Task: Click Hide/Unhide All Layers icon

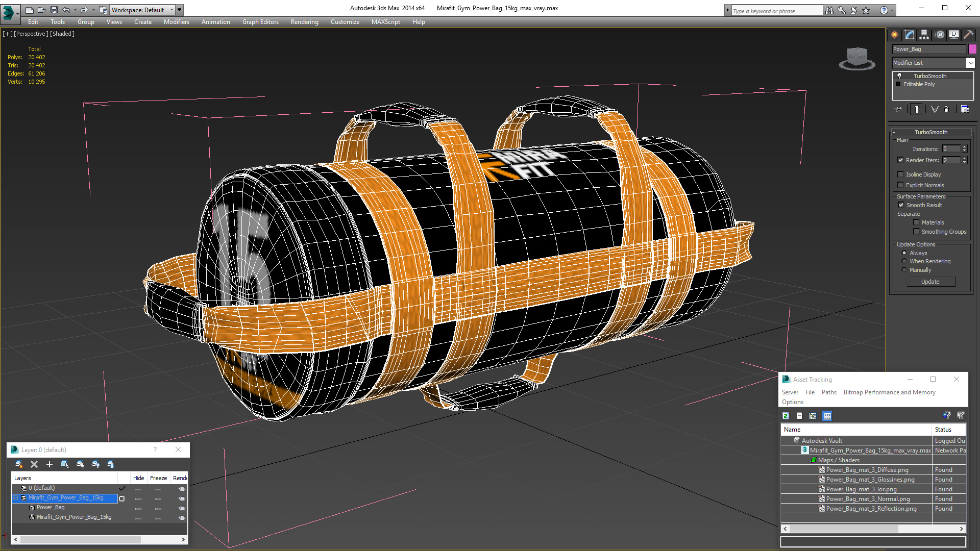Action: (x=95, y=464)
